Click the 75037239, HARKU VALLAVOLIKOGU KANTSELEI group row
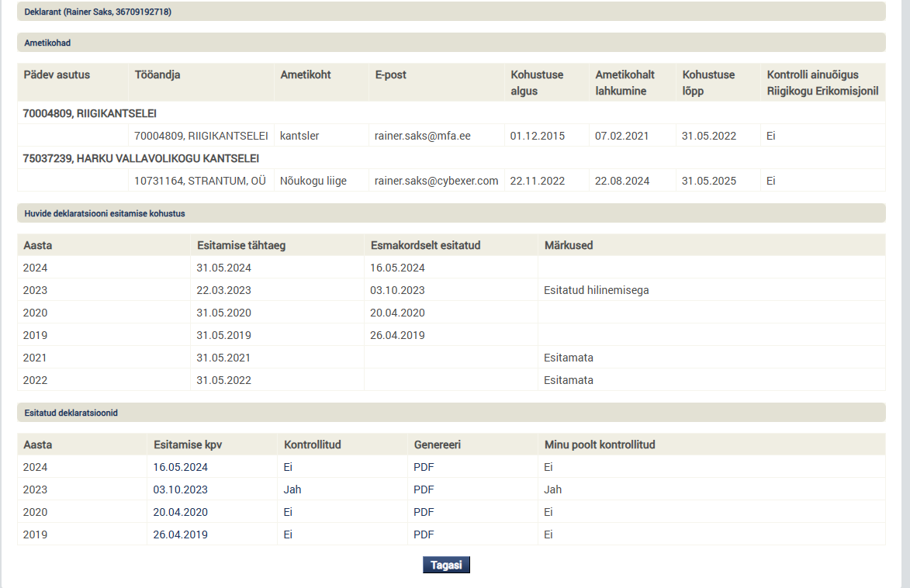The height and width of the screenshot is (588, 910). coord(452,158)
